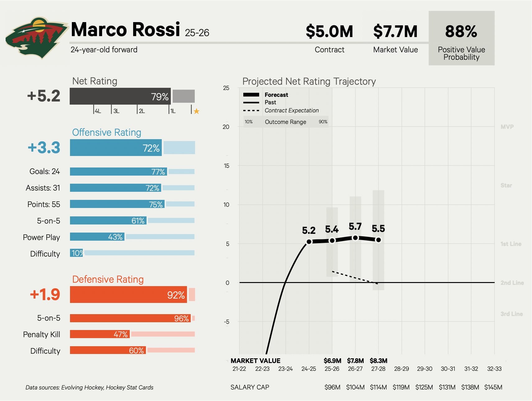Image resolution: width=532 pixels, height=401 pixels.
Task: Select the 5.5 forecast point for 27-28
Action: [x=378, y=240]
